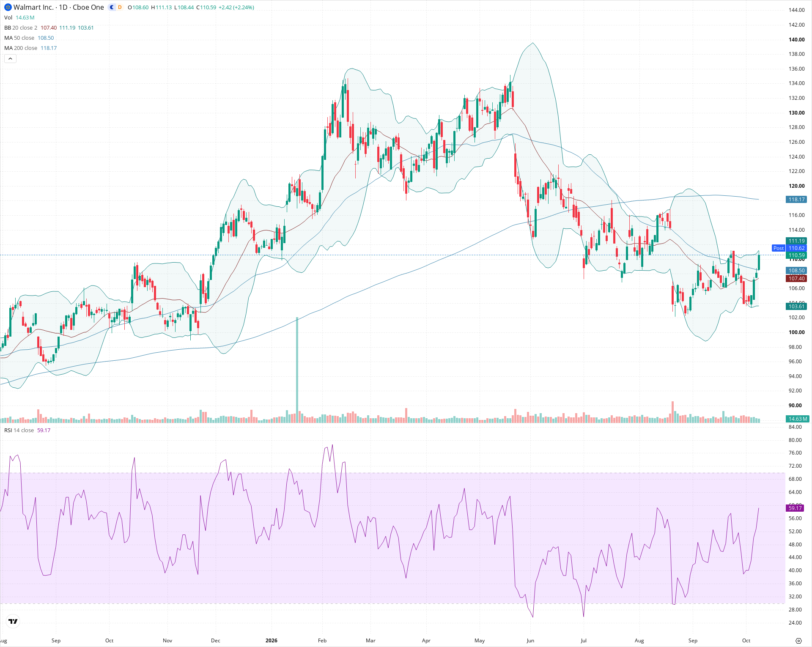Click the C110.59 close value in header
812x647 pixels.
pos(206,7)
